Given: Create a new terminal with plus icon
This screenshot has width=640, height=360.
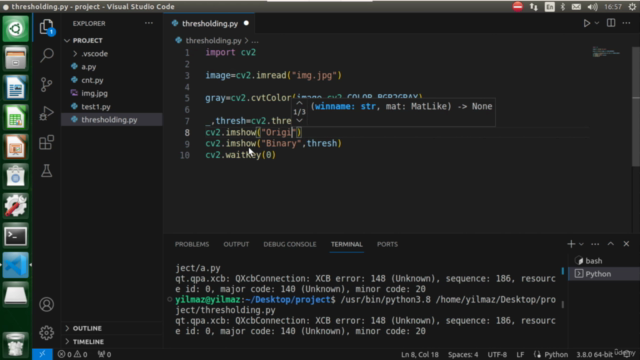Looking at the screenshot, I should pos(571,244).
